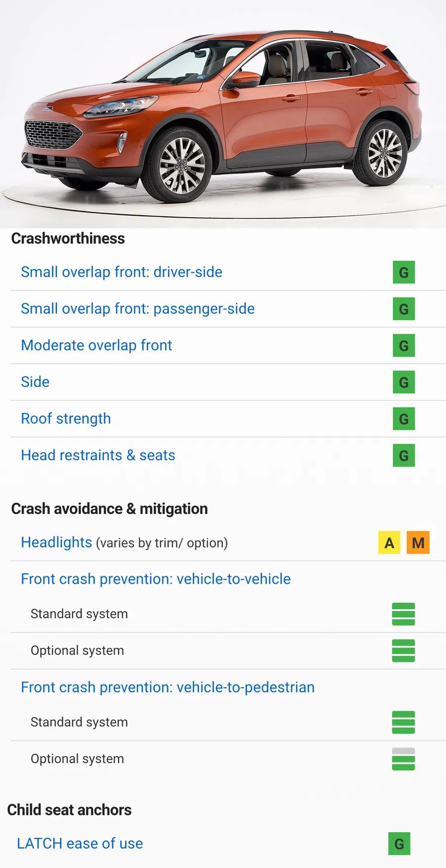Click the passenger-side small overlap G rating badge
Screen dimensions: 446x868
tap(403, 309)
